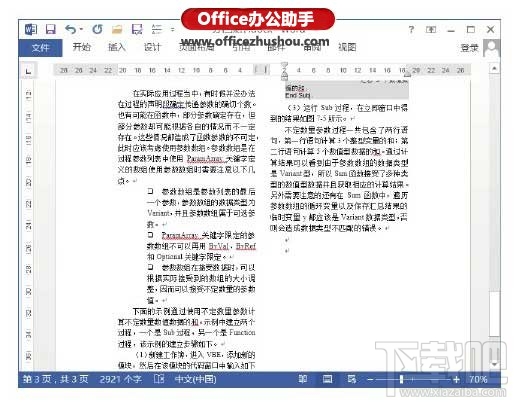This screenshot has height=402, width=515.
Task: Save the document with the floppy disk icon
Action: tap(50, 29)
